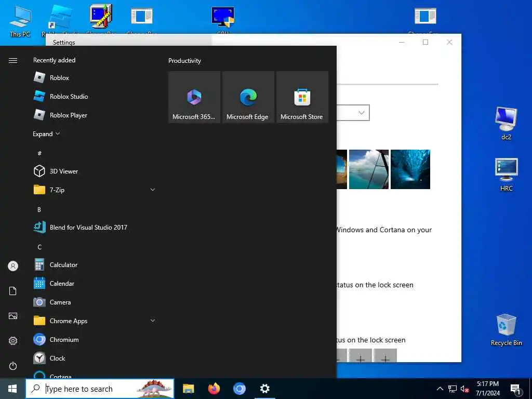
Task: Open the dc2 desktop shortcut
Action: [506, 123]
